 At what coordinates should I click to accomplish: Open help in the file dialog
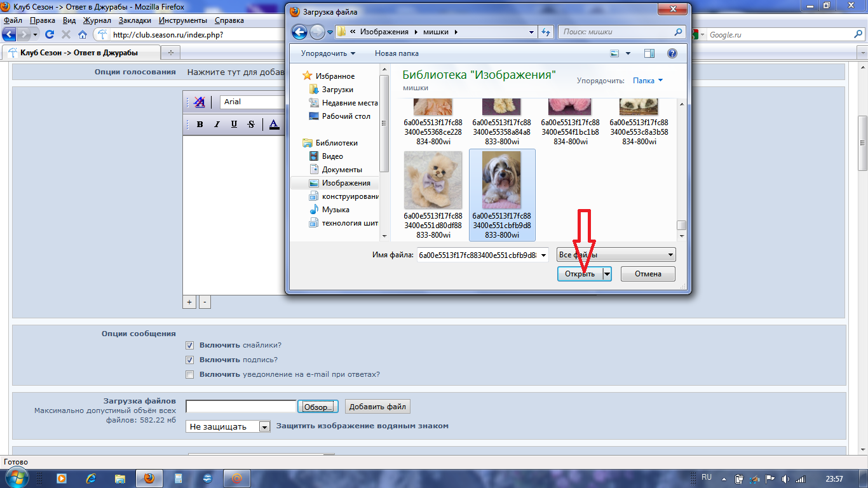pyautogui.click(x=672, y=53)
